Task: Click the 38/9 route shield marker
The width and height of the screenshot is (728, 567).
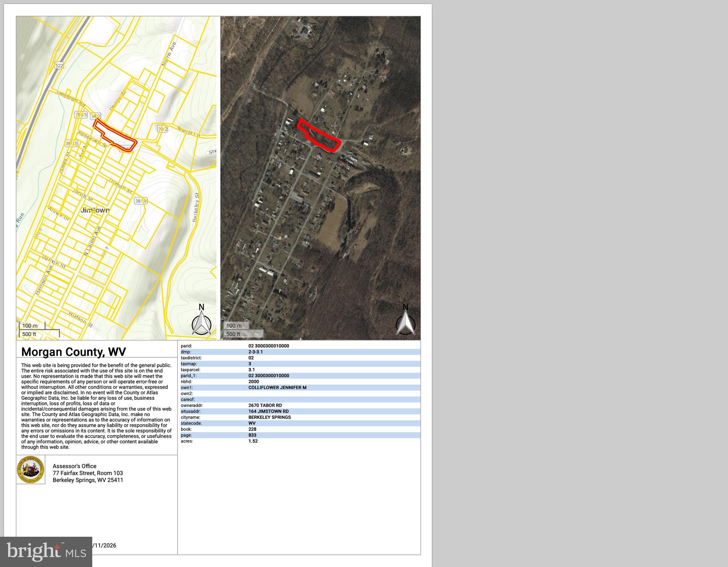Action: pos(141,201)
